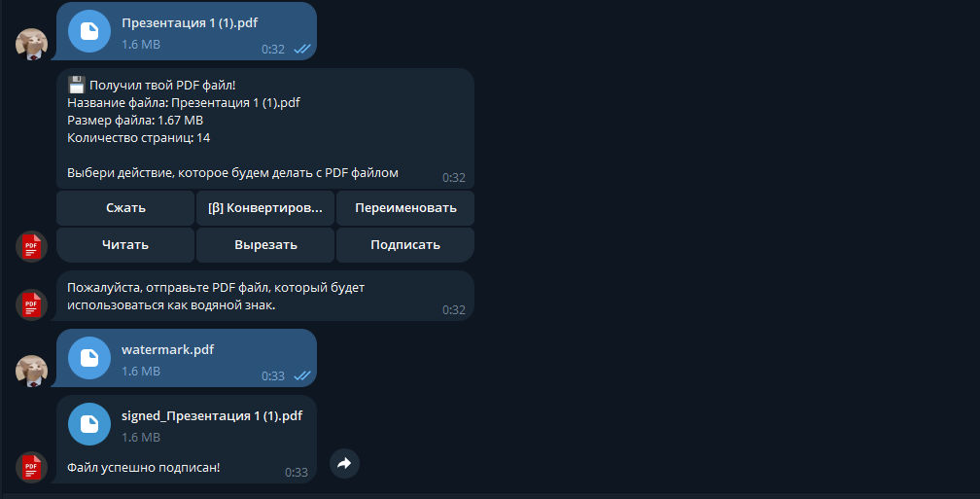
Task: Click the read checkmarks on watermark.pdf message
Action: [301, 375]
